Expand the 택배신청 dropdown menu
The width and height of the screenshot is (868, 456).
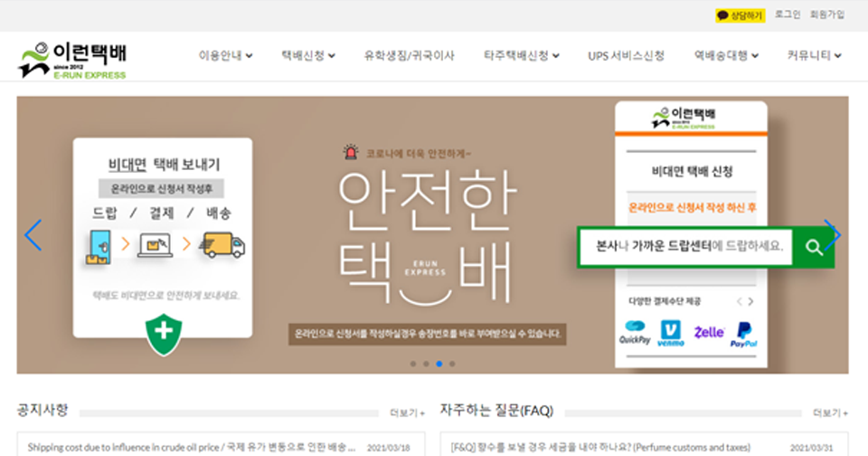[x=307, y=56]
